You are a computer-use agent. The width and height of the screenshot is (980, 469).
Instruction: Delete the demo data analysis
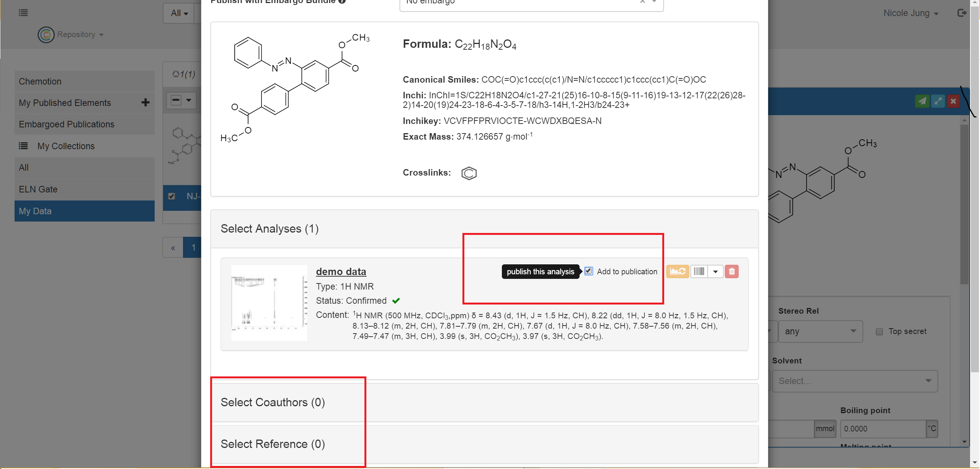pos(732,272)
